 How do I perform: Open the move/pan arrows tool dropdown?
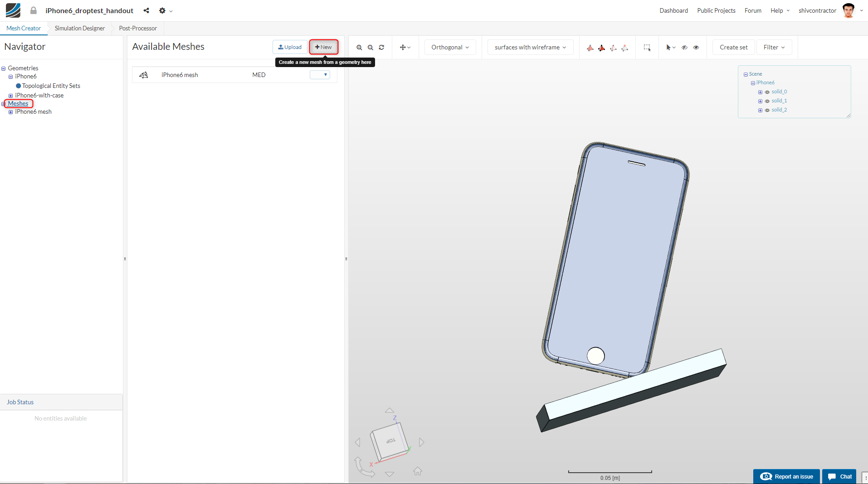pyautogui.click(x=405, y=48)
